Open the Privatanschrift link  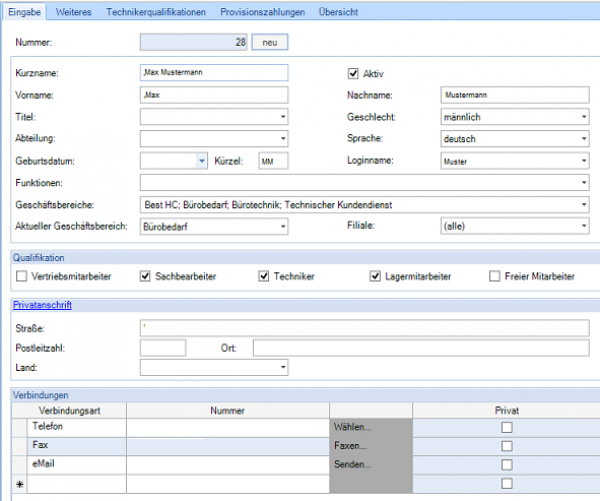[x=41, y=305]
